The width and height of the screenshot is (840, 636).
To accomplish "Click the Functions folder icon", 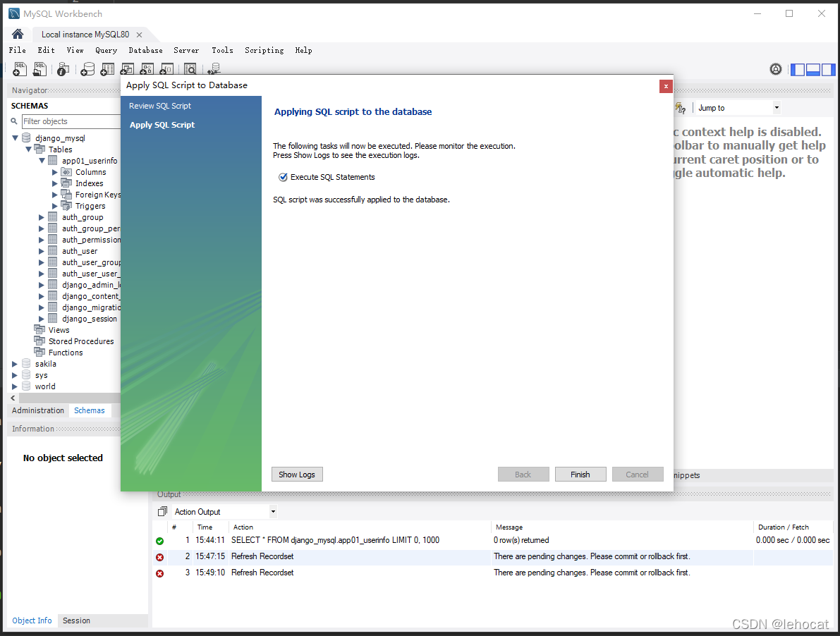I will click(39, 353).
